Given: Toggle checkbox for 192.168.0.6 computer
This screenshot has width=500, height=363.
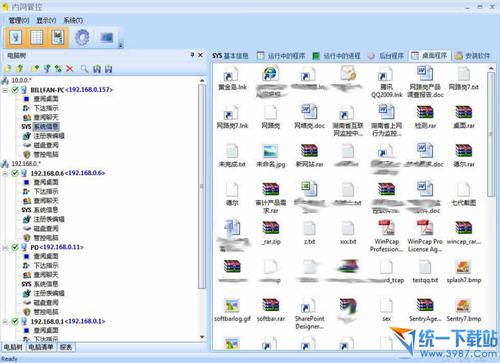Looking at the screenshot, I should tap(15, 173).
